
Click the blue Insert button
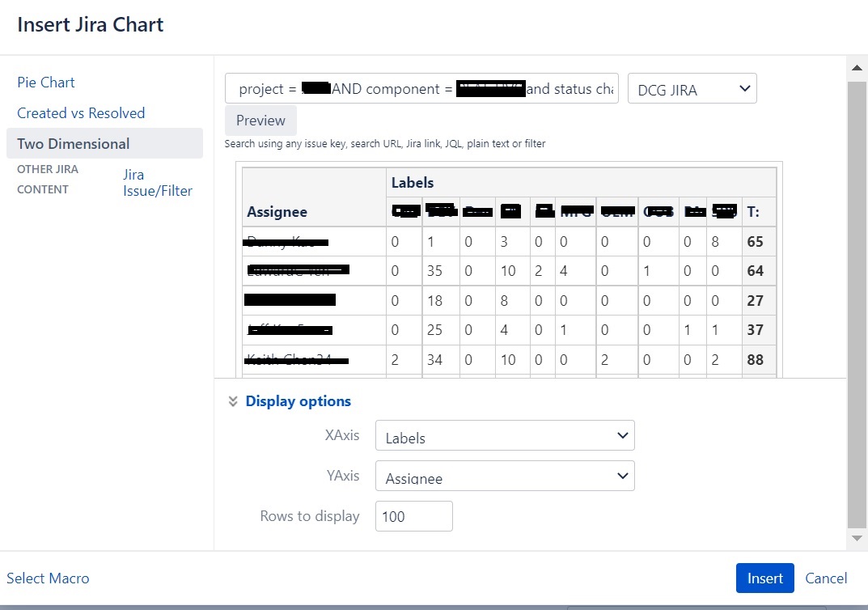click(765, 578)
